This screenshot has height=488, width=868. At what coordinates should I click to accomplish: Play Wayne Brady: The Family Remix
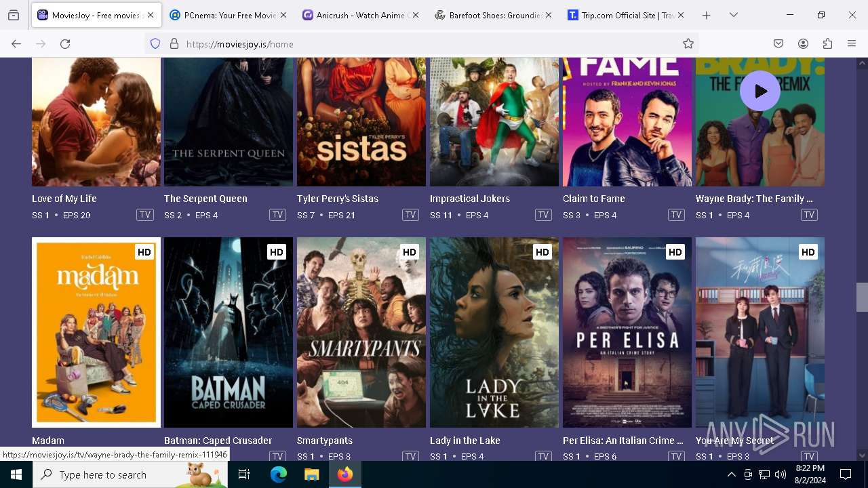click(759, 91)
